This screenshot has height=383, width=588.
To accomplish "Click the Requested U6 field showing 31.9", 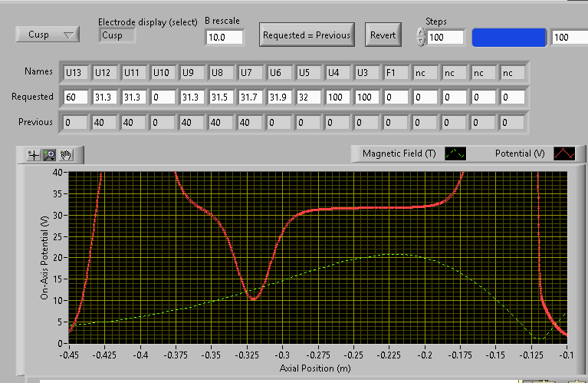I will (279, 97).
